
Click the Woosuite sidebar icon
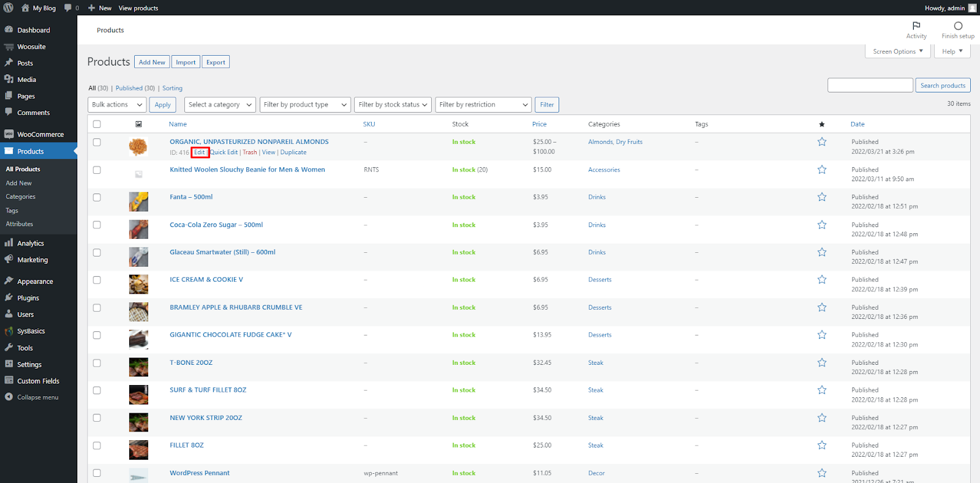pos(9,47)
